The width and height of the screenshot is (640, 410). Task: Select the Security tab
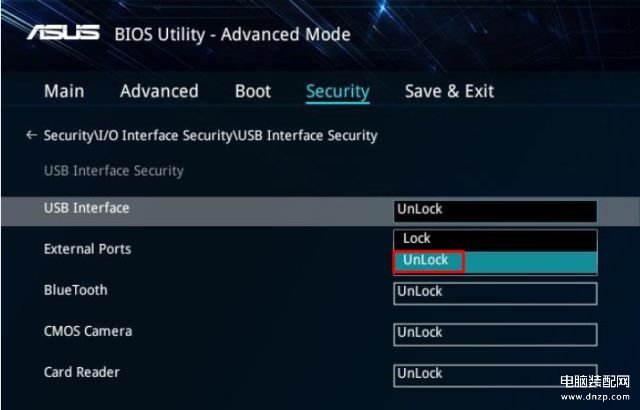[x=338, y=91]
